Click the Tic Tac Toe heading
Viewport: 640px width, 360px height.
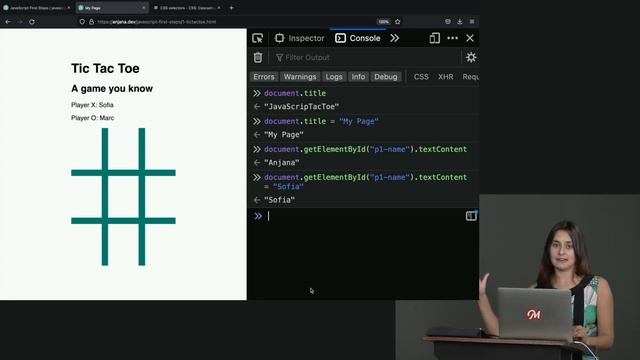click(x=105, y=69)
